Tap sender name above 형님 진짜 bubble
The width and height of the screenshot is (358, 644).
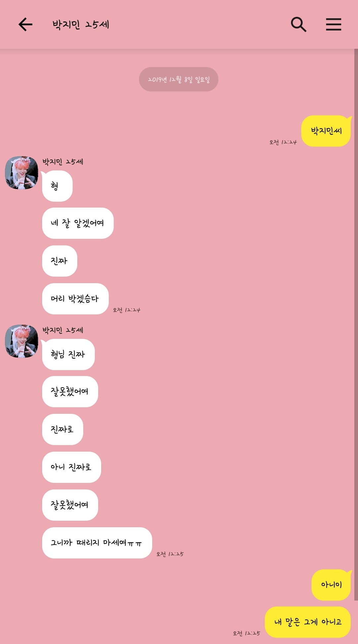(x=63, y=330)
